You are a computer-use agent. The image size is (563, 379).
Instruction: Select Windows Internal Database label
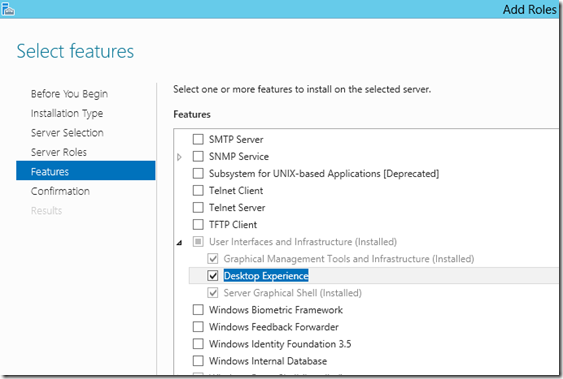(268, 361)
